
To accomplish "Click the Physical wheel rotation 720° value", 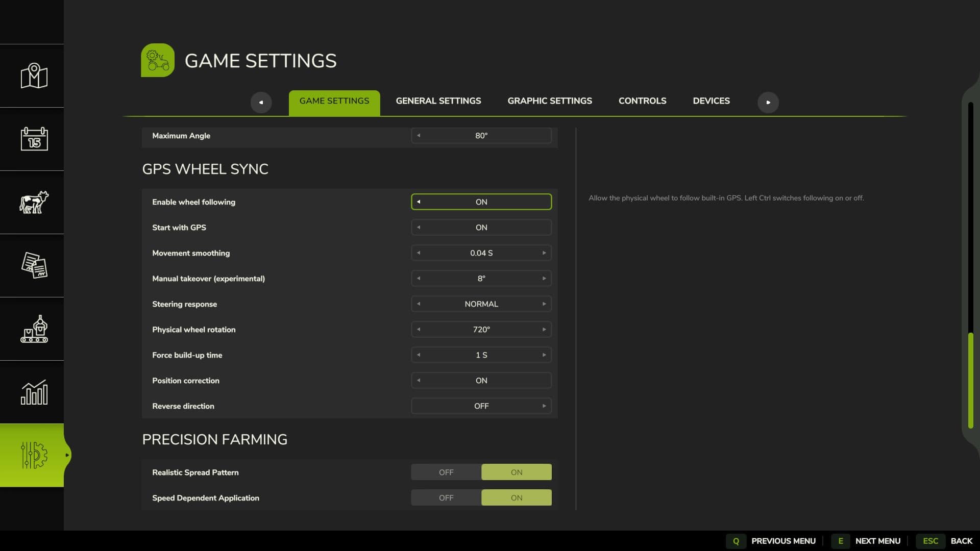I will click(481, 329).
